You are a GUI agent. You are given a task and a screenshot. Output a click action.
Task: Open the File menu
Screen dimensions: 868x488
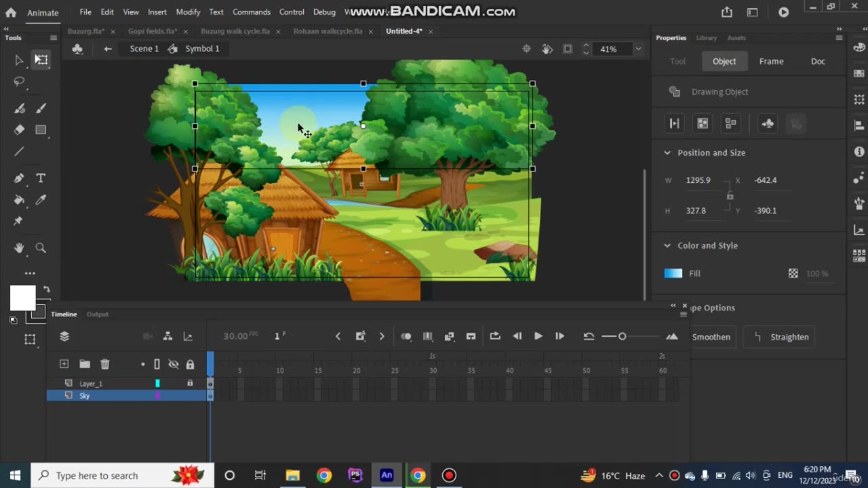85,12
